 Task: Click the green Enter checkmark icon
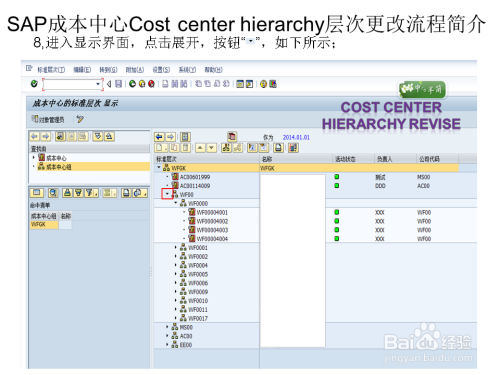point(34,84)
